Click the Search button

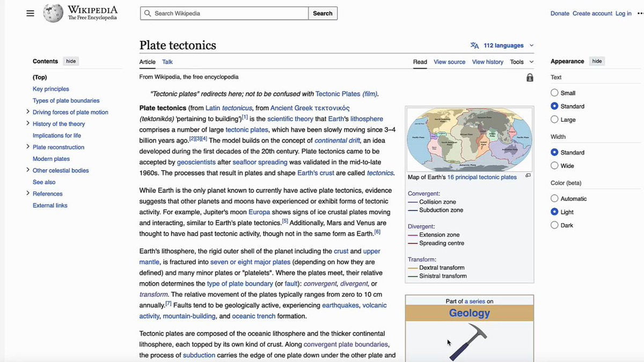click(323, 13)
